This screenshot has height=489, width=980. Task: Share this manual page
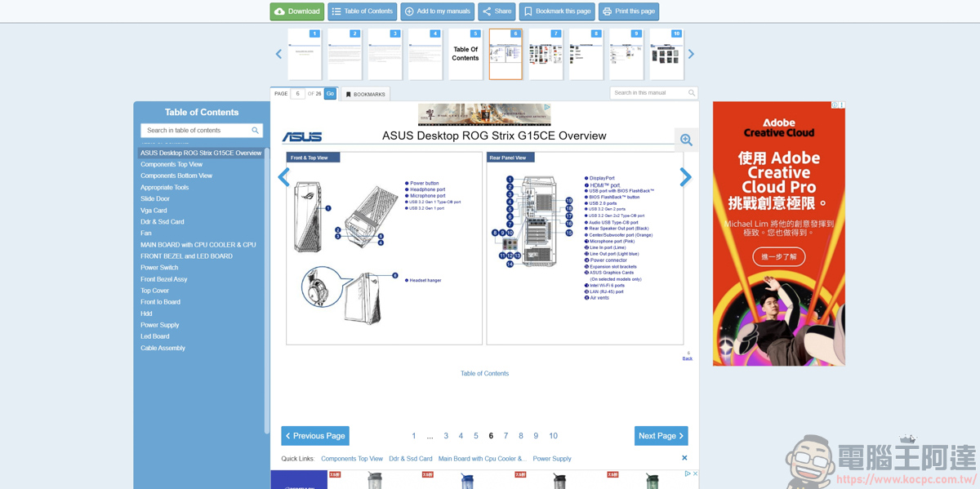(497, 11)
